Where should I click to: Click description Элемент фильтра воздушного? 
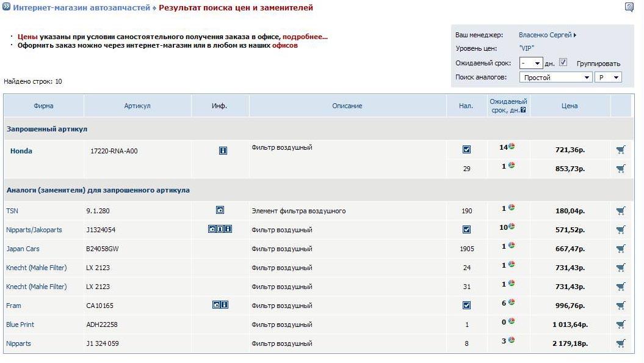click(x=298, y=211)
